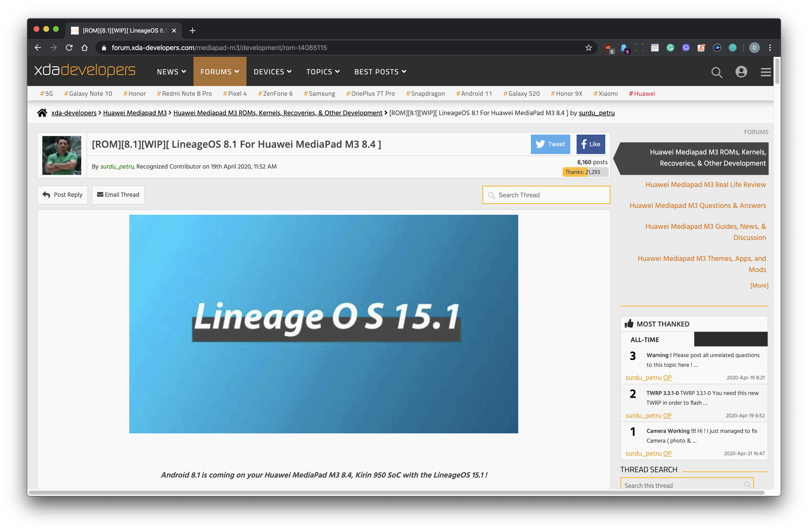This screenshot has width=808, height=532.
Task: Open a new browser tab
Action: tap(193, 31)
